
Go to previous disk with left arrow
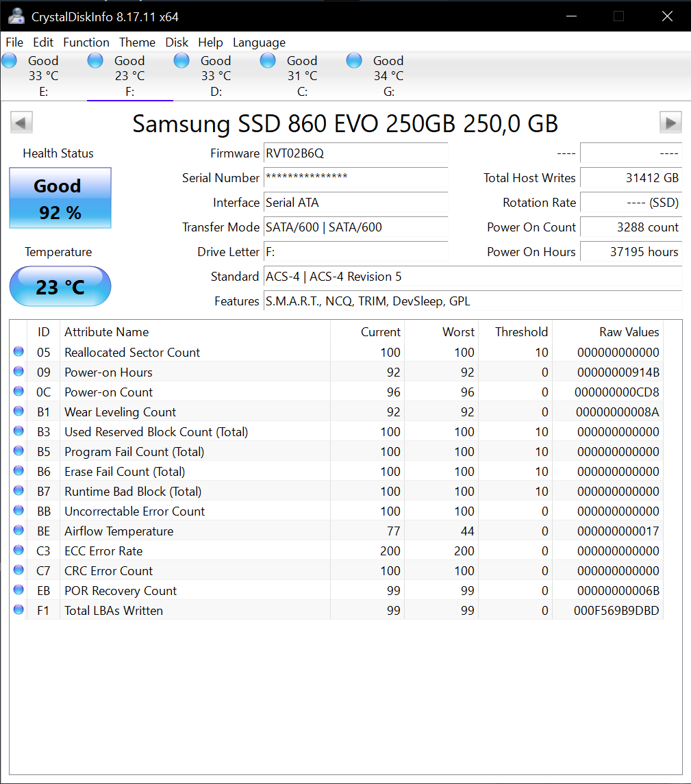(x=21, y=123)
